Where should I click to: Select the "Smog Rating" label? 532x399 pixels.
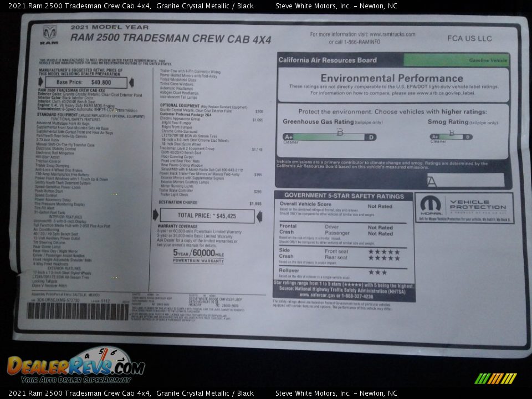[448, 121]
